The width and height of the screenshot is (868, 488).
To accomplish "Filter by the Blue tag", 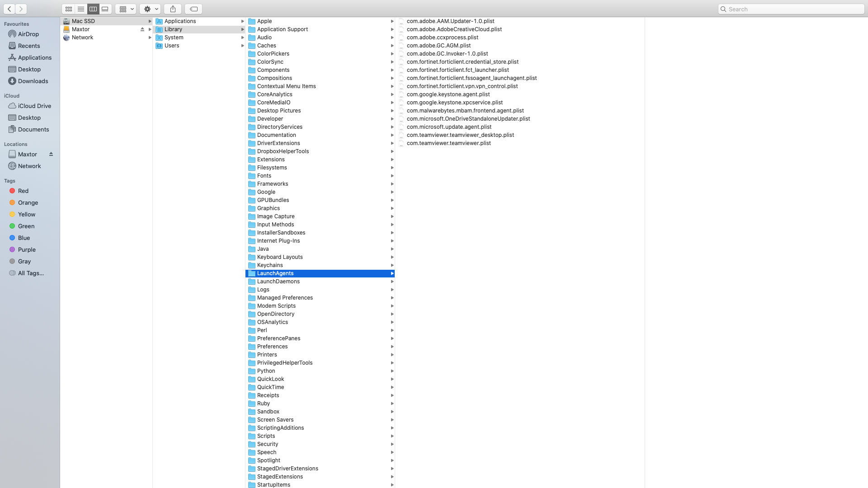I will pos(24,238).
